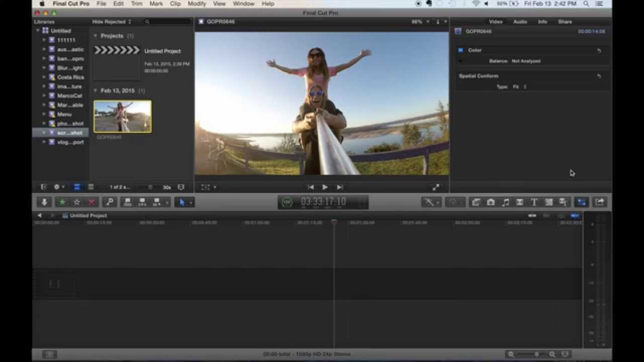This screenshot has width=644, height=362.
Task: Switch browser to filmstrip view
Action: (x=76, y=187)
